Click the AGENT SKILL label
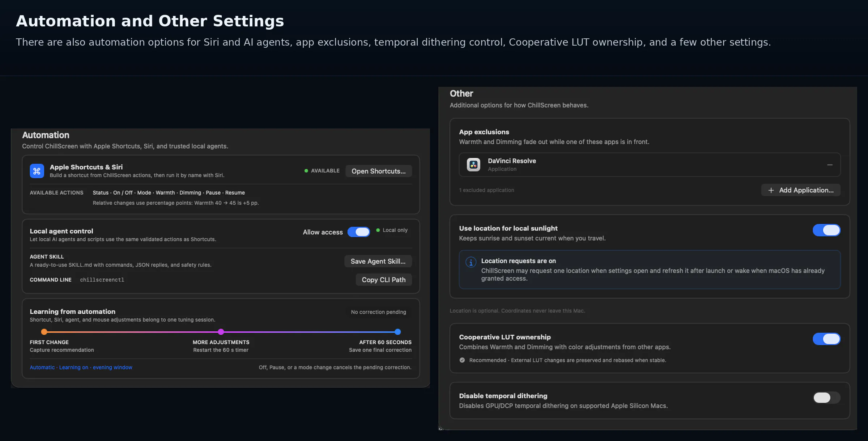This screenshot has width=868, height=441. pyautogui.click(x=47, y=257)
